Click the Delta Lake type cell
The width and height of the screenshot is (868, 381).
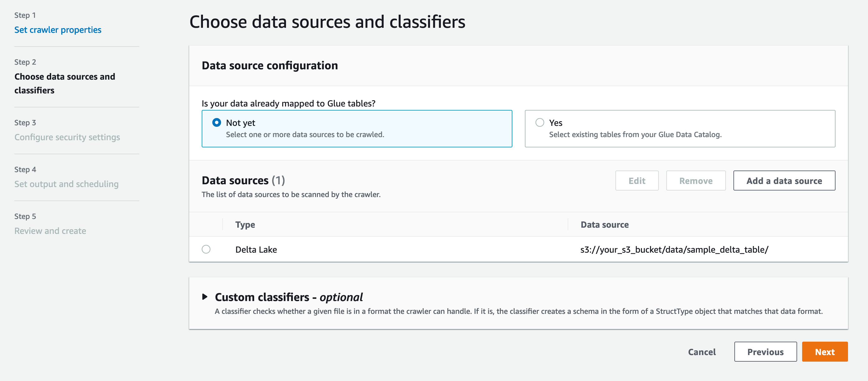click(256, 250)
